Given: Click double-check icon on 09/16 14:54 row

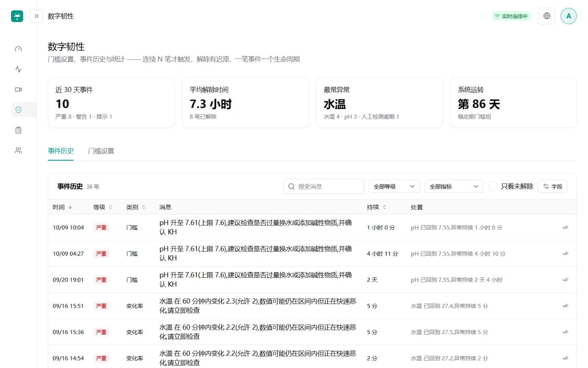Looking at the screenshot, I should pos(565,358).
